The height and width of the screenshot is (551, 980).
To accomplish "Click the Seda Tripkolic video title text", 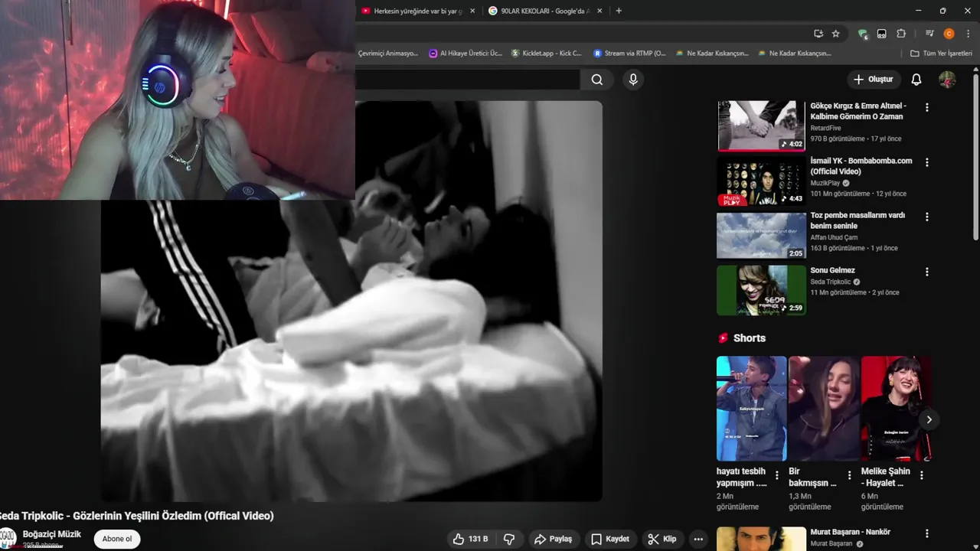I will click(137, 516).
